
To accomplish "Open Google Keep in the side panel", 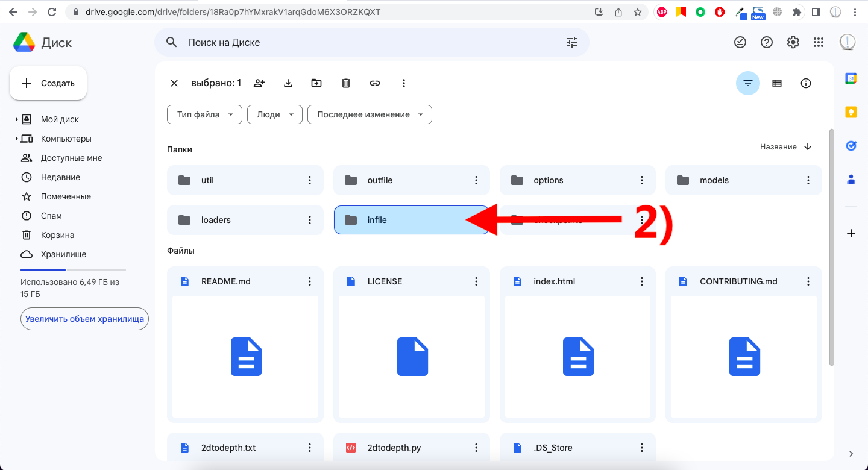I will click(x=851, y=112).
